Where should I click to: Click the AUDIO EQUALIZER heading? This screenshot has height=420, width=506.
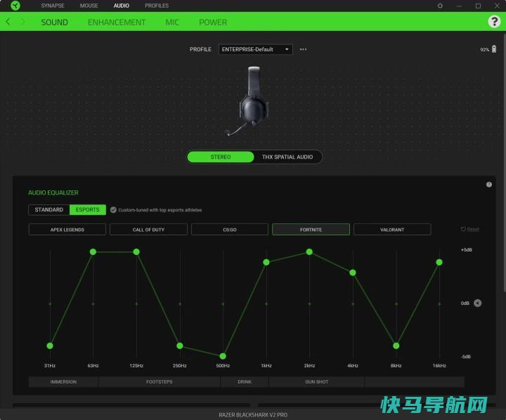tap(53, 192)
